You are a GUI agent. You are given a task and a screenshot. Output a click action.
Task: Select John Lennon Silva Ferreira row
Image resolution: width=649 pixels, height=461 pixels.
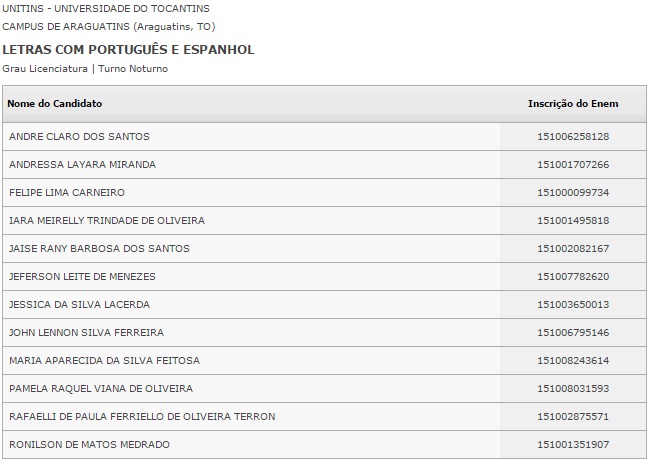coord(86,332)
